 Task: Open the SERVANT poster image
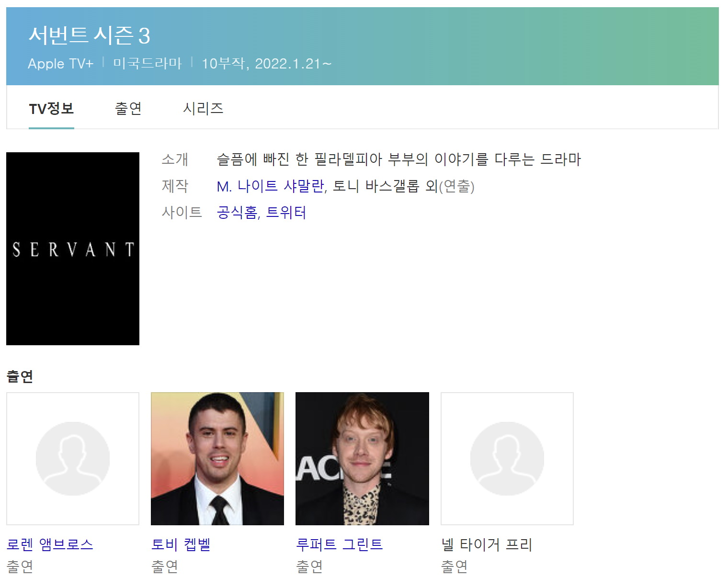tap(73, 249)
